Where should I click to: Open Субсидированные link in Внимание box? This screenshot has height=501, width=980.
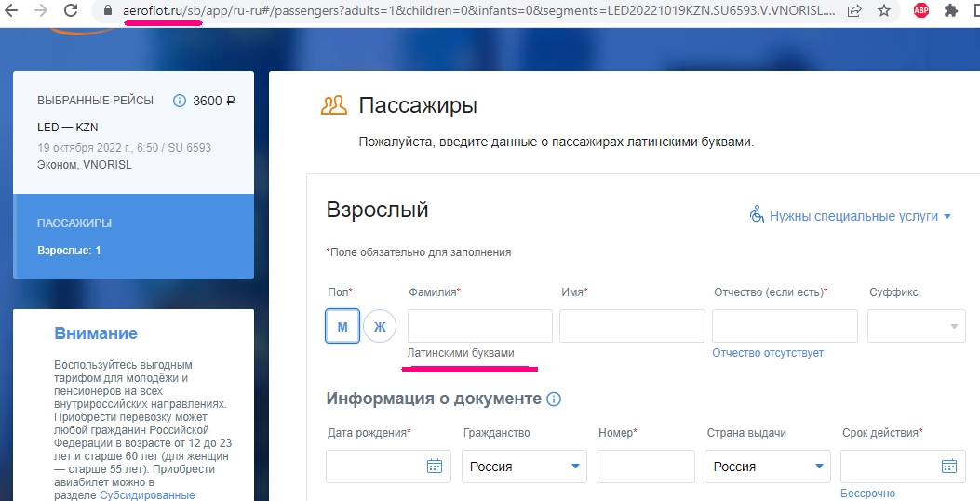pos(147,494)
